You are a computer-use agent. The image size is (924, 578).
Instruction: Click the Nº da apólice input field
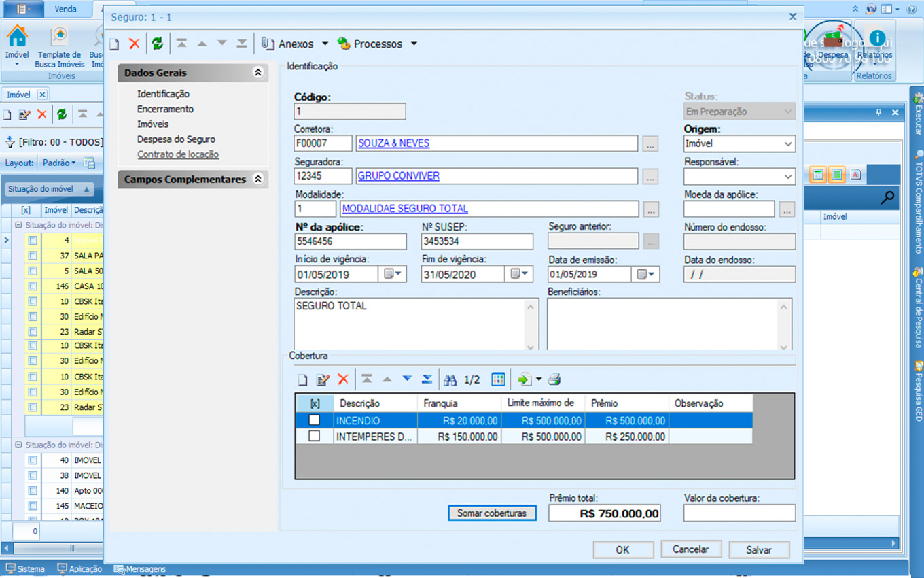(350, 241)
